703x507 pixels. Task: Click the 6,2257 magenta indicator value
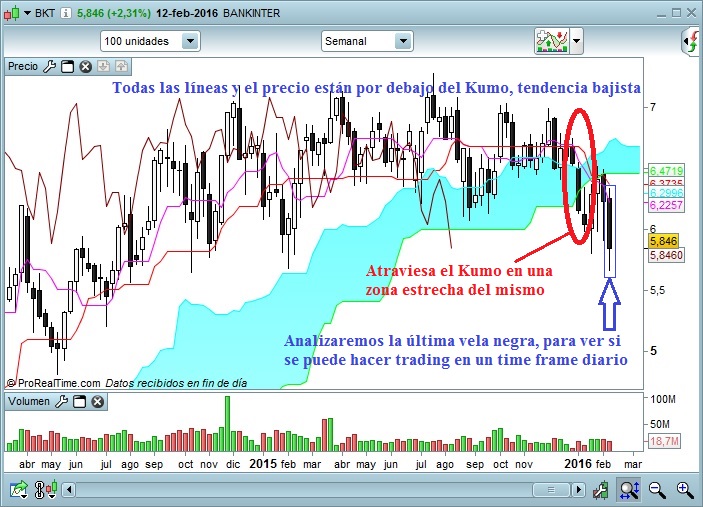pyautogui.click(x=666, y=205)
